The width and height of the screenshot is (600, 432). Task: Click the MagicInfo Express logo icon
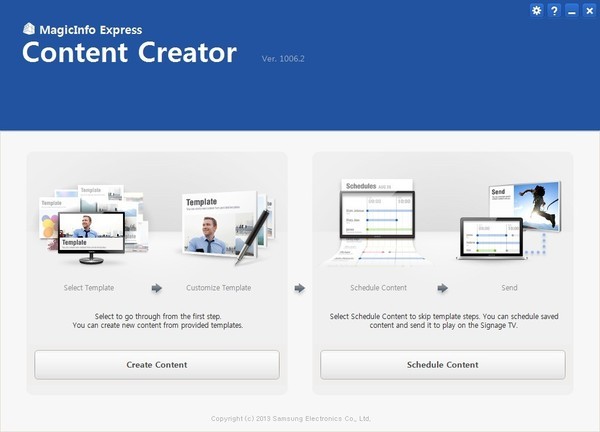click(29, 29)
